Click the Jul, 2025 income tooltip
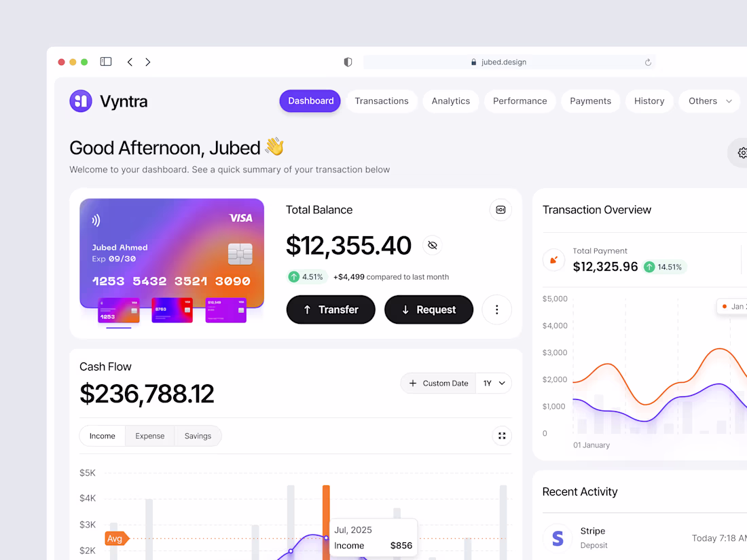Screen dimensions: 747x560 tap(373, 538)
